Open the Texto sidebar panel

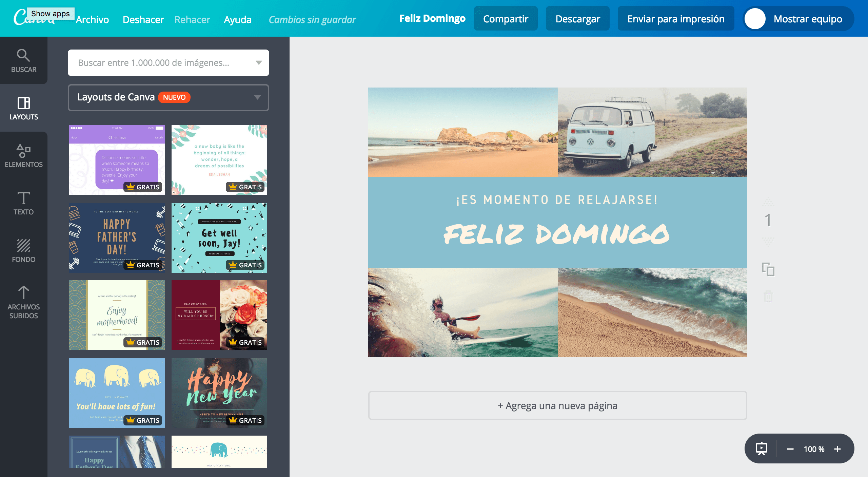(x=24, y=203)
